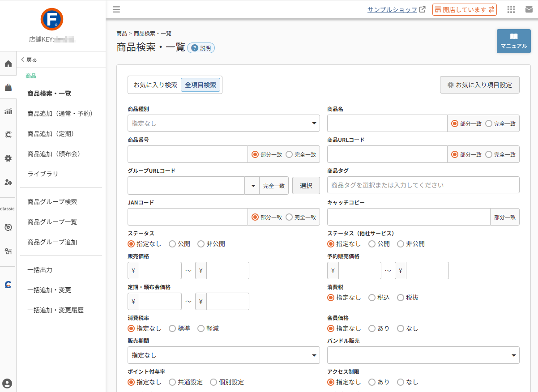Click the question mark 説明 help badge
The height and width of the screenshot is (392, 538).
pos(201,48)
